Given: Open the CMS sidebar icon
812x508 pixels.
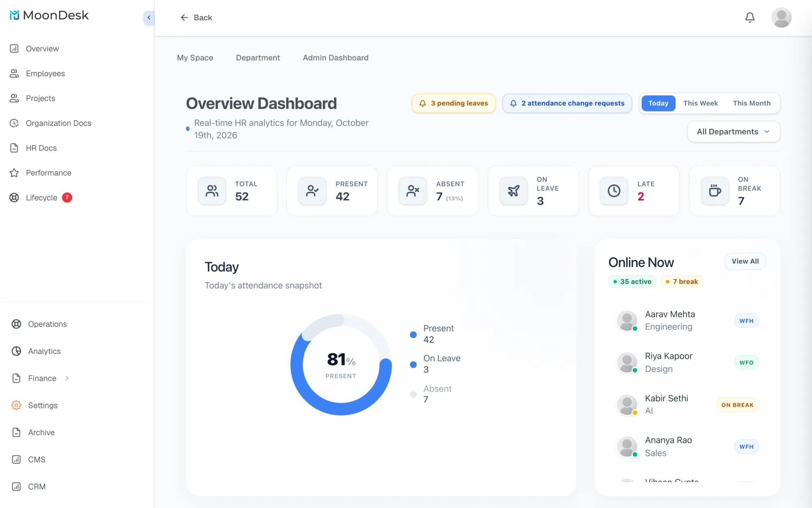Looking at the screenshot, I should pos(16,460).
